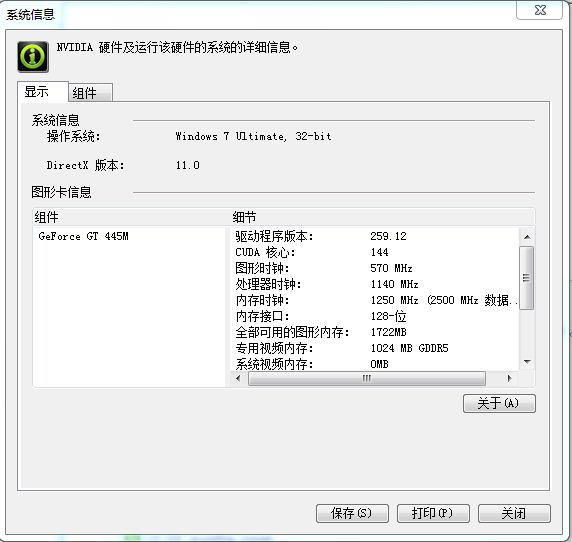Click the 关于(A) button
The image size is (572, 542).
pos(499,403)
